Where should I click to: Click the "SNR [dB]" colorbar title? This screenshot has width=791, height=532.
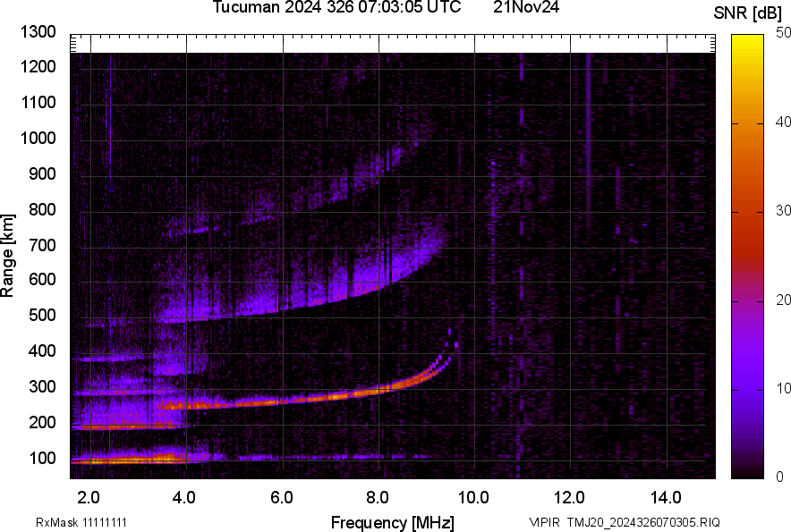(748, 13)
